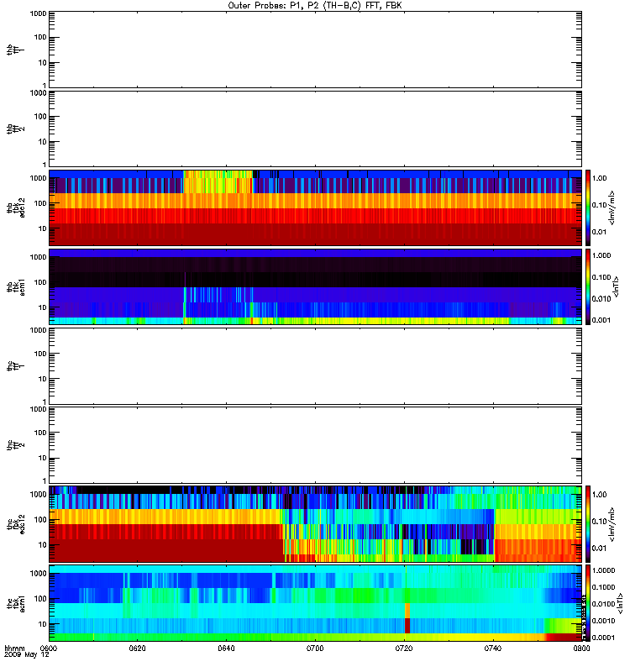Click the <|mV/m|> unit label of thc edc12 color bar
Screen dimensions: 630x672
(x=612, y=524)
